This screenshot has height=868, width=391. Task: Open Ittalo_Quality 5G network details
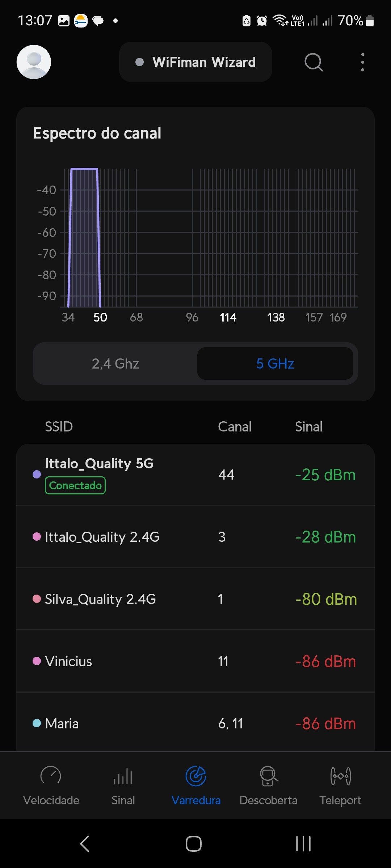[x=195, y=475]
